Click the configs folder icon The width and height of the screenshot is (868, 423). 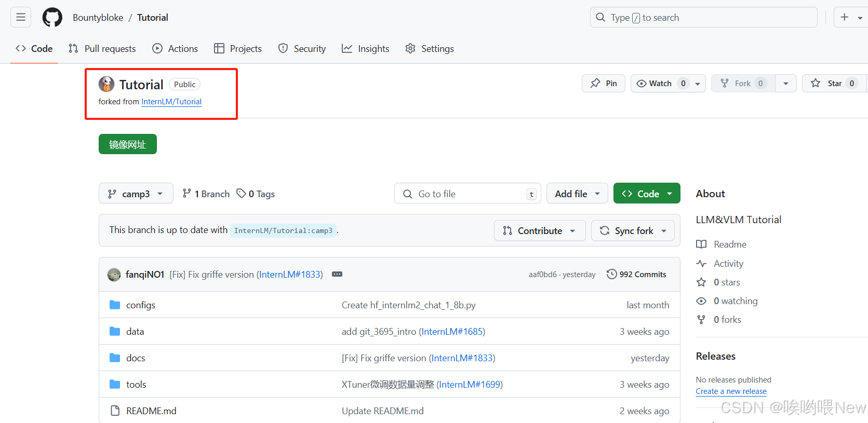(115, 305)
